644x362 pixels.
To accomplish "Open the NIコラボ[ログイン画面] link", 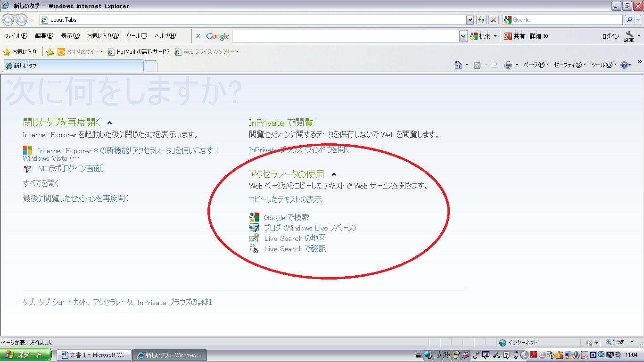I will [x=71, y=168].
